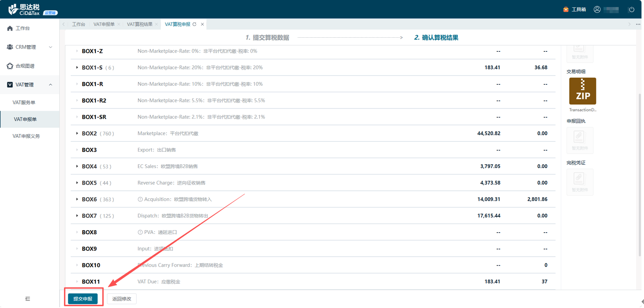
Task: Click the info icon beside BOX8 PVA
Action: pyautogui.click(x=140, y=232)
